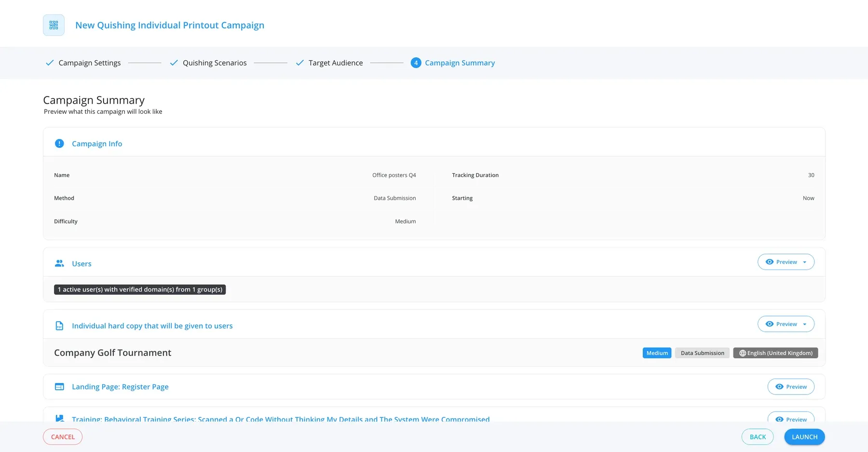Click the step 4 number circle
Image resolution: width=868 pixels, height=452 pixels.
[416, 63]
